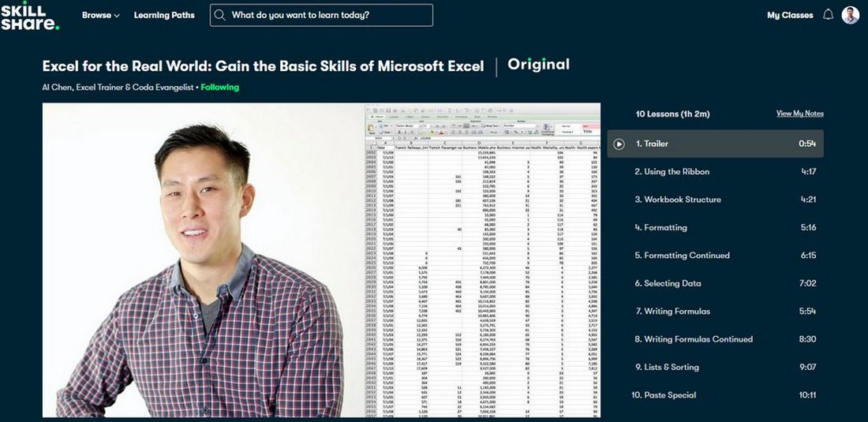The height and width of the screenshot is (422, 868).
Task: Select lesson 4. Formatting
Action: (715, 227)
